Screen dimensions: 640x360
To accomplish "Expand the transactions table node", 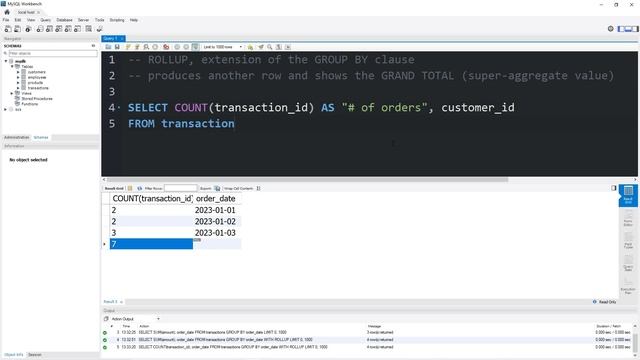I will tap(18, 88).
